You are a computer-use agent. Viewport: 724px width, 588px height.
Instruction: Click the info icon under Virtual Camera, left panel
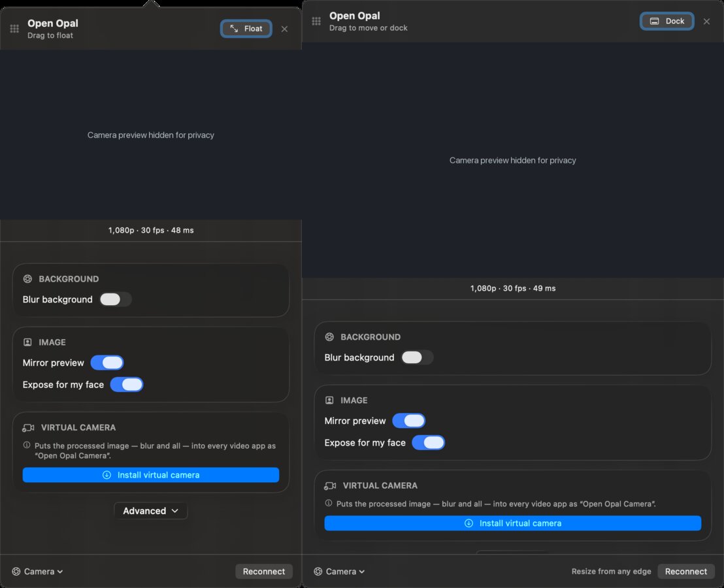pyautogui.click(x=27, y=446)
